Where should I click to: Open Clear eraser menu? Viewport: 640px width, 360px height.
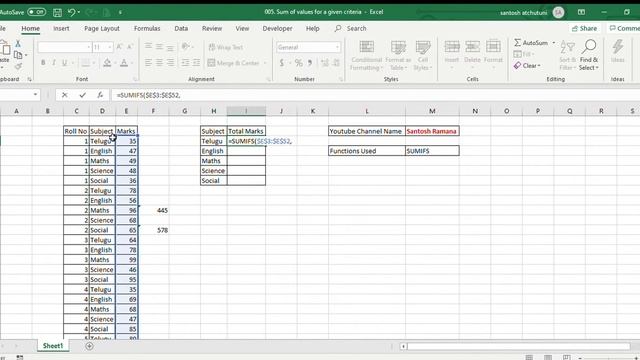527,65
